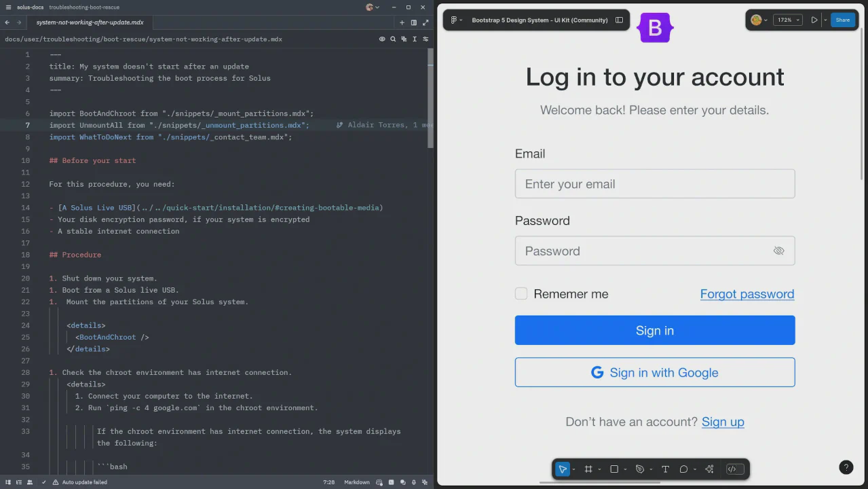
Task: Click the Sign in with Google button
Action: 655,372
